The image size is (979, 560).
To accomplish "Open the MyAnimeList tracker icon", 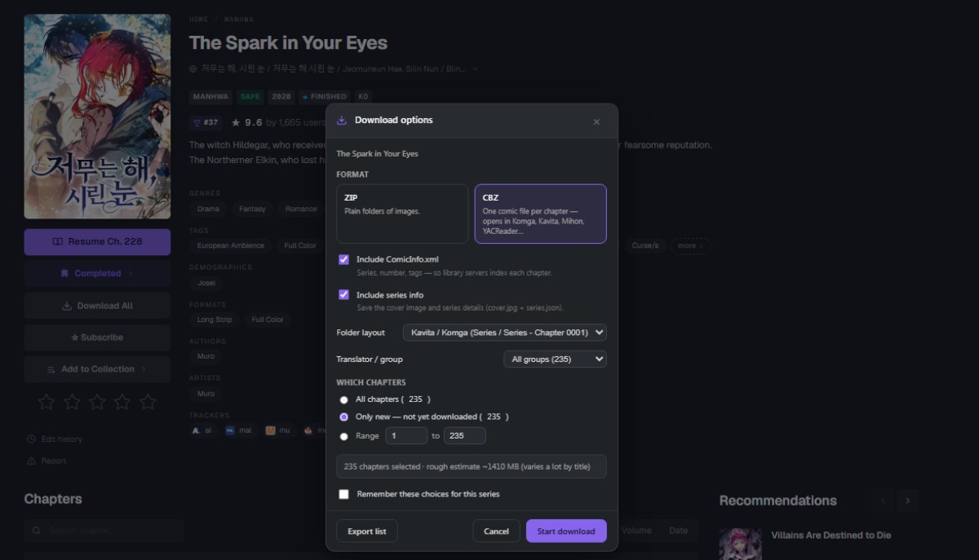I will [x=230, y=430].
